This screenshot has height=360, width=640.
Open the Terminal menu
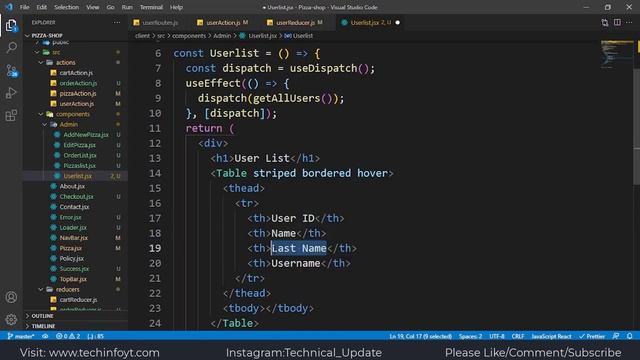pos(151,7)
